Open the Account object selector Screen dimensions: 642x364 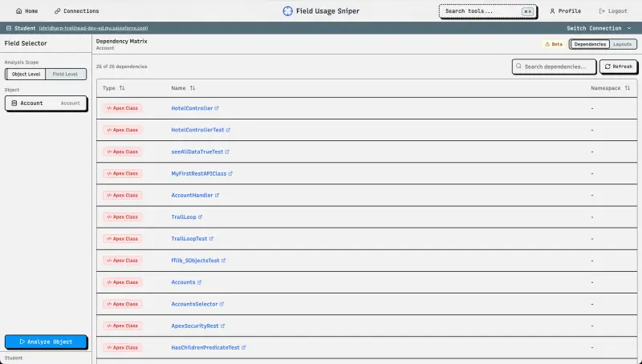[46, 103]
